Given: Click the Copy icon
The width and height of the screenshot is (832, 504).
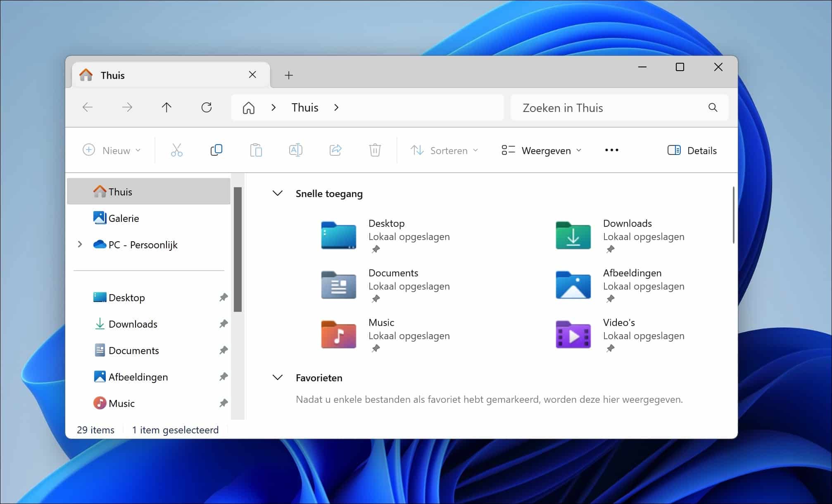Looking at the screenshot, I should coord(216,150).
